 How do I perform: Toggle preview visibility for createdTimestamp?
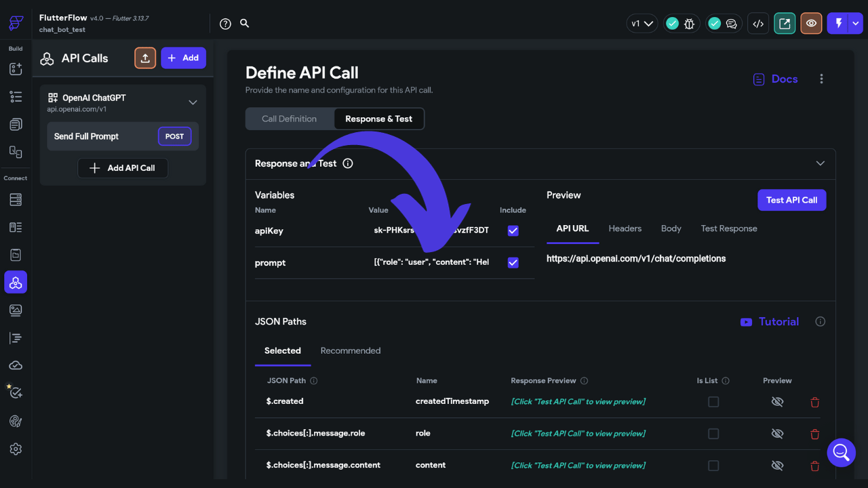point(778,402)
